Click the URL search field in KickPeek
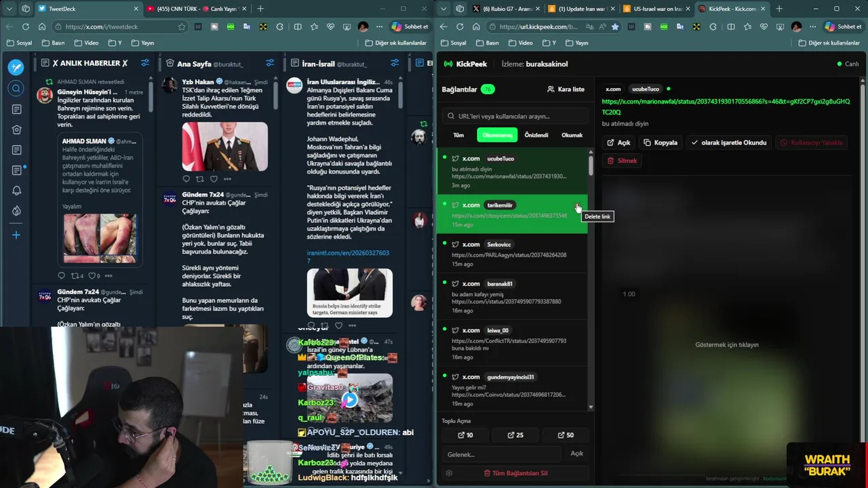 coord(515,116)
